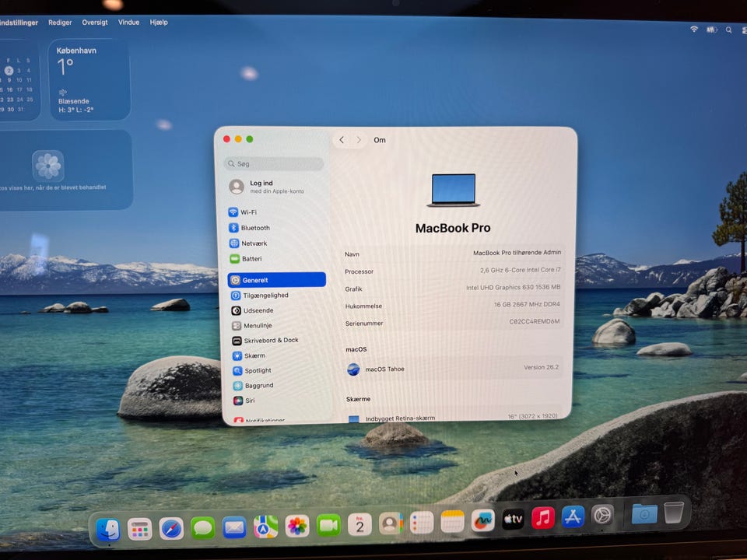
Task: Open the Notes app in the Dock
Action: click(452, 521)
